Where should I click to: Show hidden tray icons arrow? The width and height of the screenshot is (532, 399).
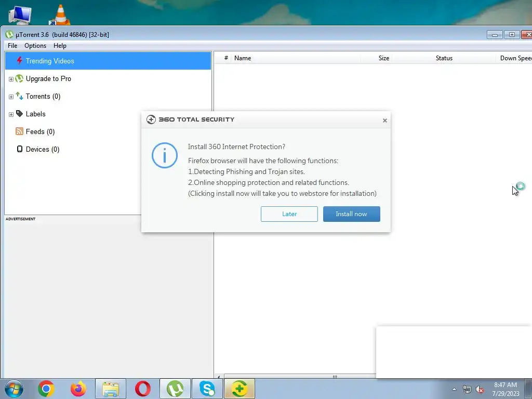point(454,389)
